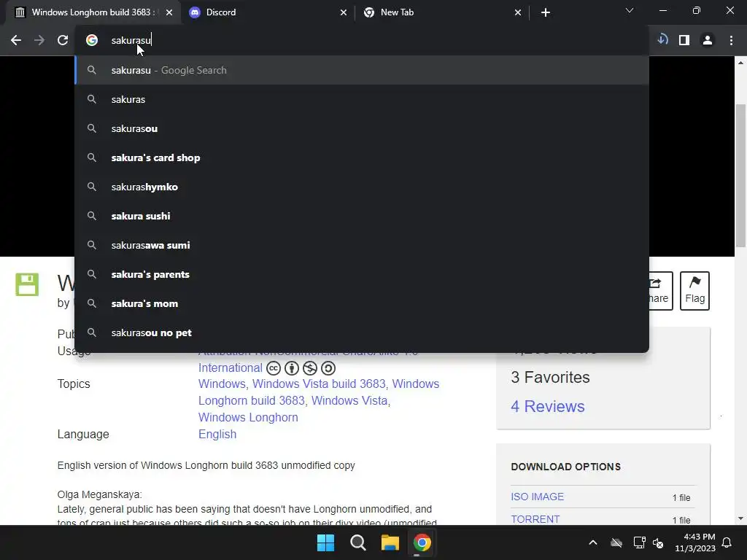Screen dimensions: 747x560
Task: Open the ISO IMAGE download option
Action: pos(538,497)
